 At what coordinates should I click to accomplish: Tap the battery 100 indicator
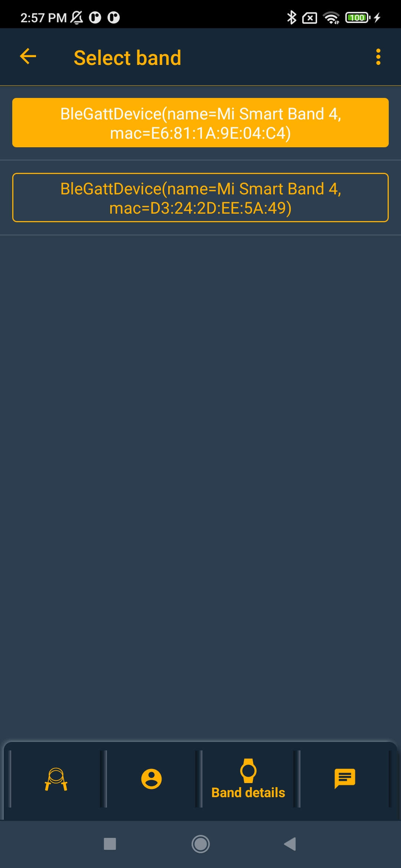click(357, 17)
